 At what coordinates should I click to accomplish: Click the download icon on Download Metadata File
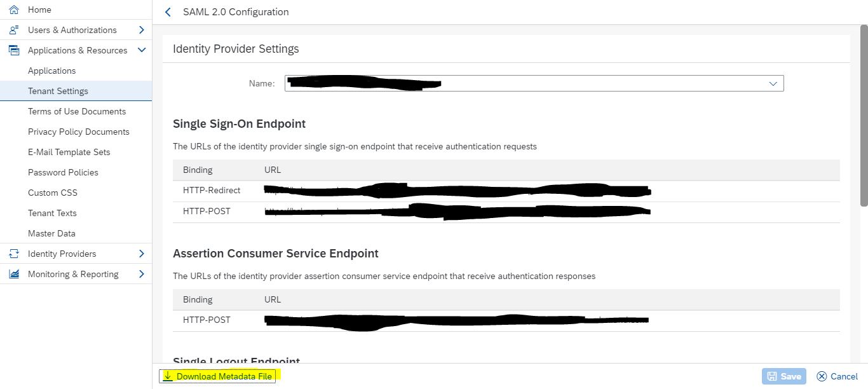tap(168, 376)
